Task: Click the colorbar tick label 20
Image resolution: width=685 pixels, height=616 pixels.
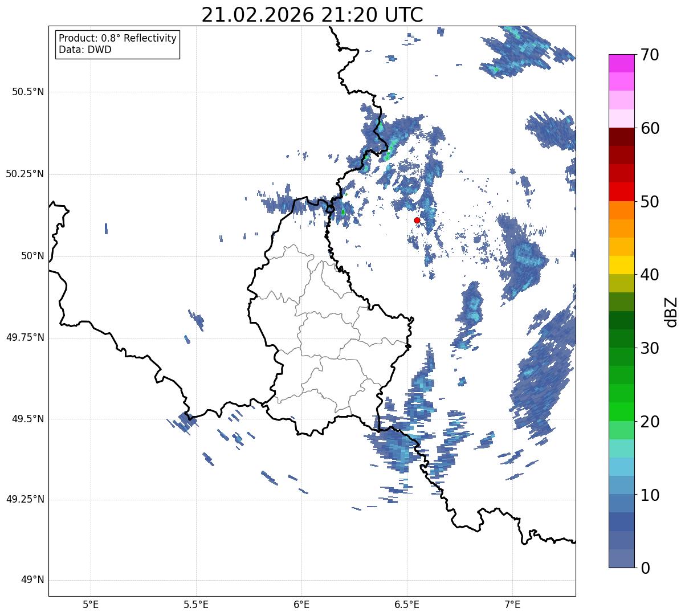Action: 650,422
